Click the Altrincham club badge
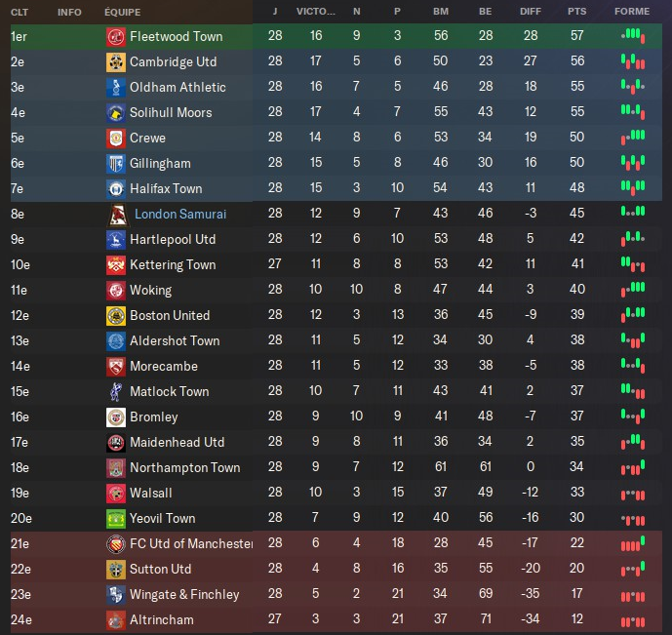 click(115, 619)
